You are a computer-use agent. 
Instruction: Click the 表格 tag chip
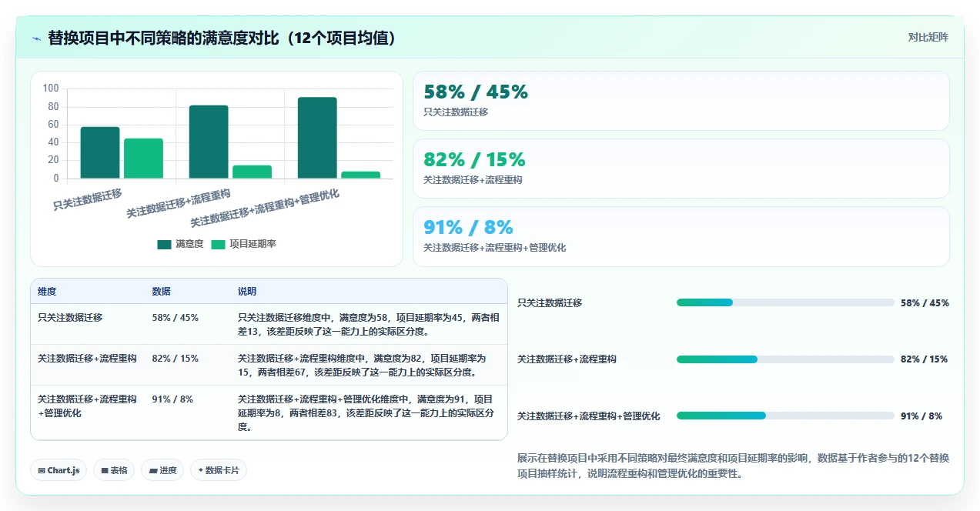(114, 470)
